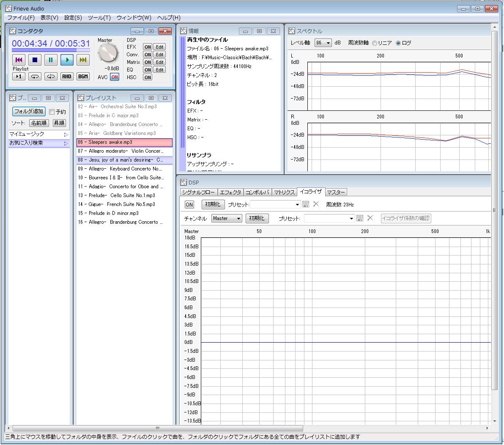Viewport: 504px width, 445px height.
Task: Switch to the イコライザ tab
Action: (x=311, y=192)
